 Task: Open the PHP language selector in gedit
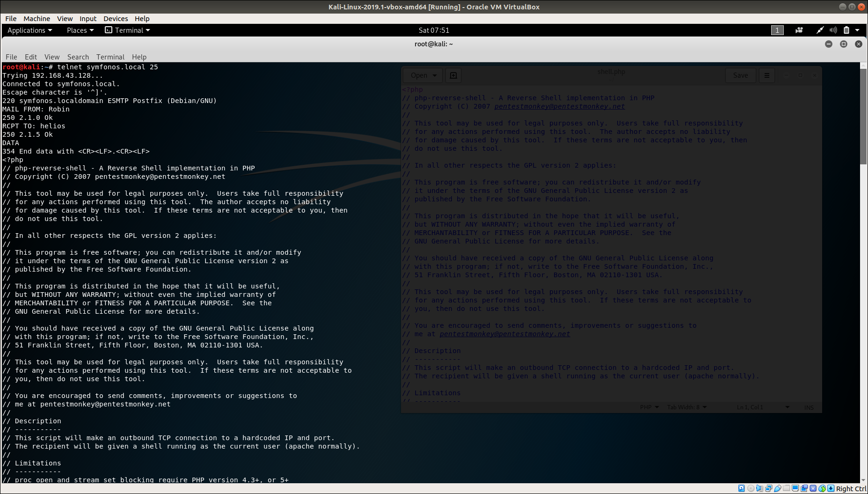[x=649, y=407]
